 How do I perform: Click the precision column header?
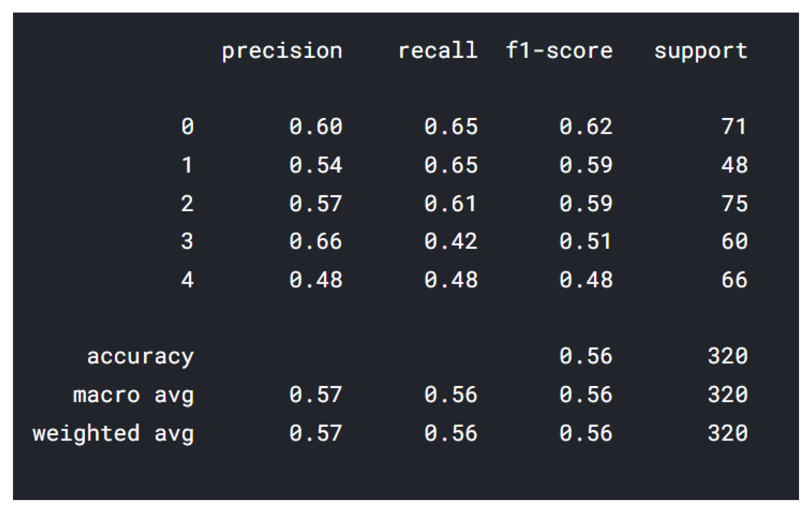pos(282,51)
